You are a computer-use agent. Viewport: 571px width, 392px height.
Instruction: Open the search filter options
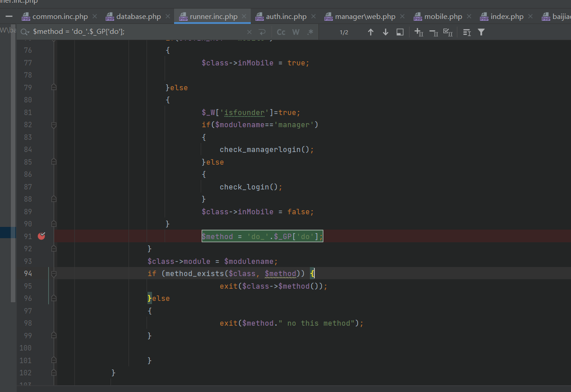point(481,32)
